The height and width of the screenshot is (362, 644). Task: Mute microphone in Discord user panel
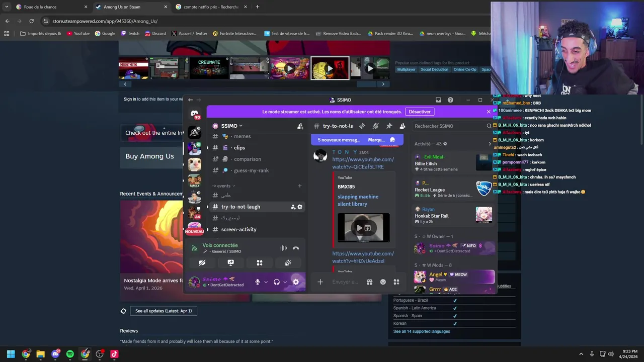(x=258, y=282)
